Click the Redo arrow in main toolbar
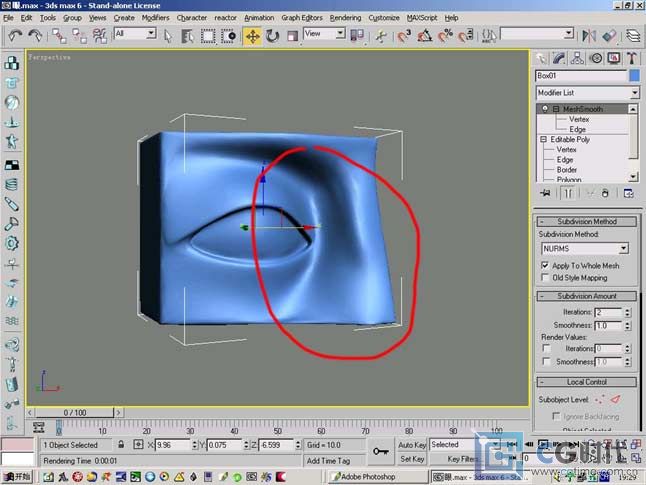The height and width of the screenshot is (485, 646). pos(35,36)
